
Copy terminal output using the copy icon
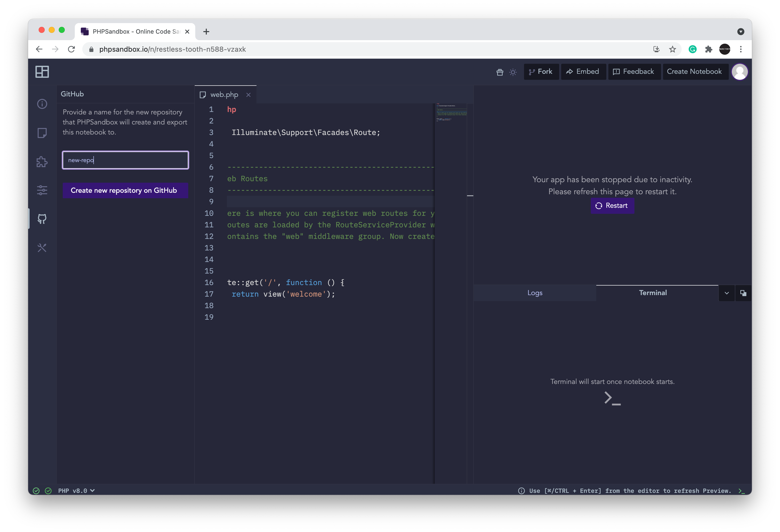(743, 293)
